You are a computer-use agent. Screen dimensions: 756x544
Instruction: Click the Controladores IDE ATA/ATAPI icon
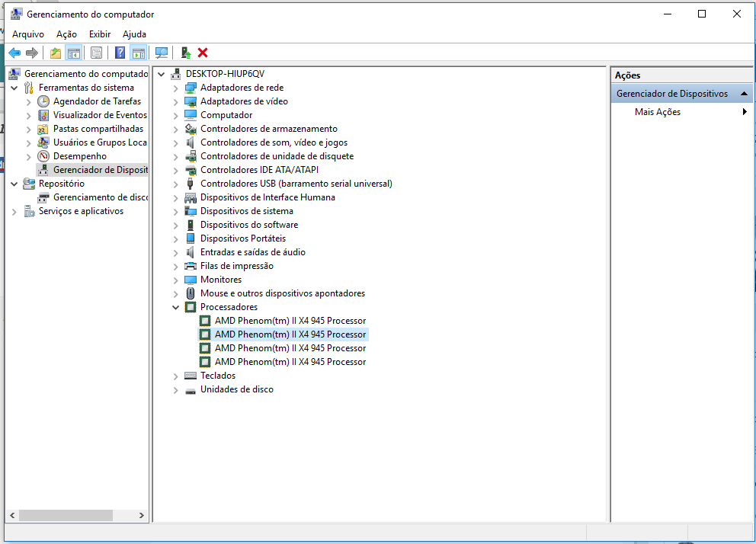click(191, 170)
